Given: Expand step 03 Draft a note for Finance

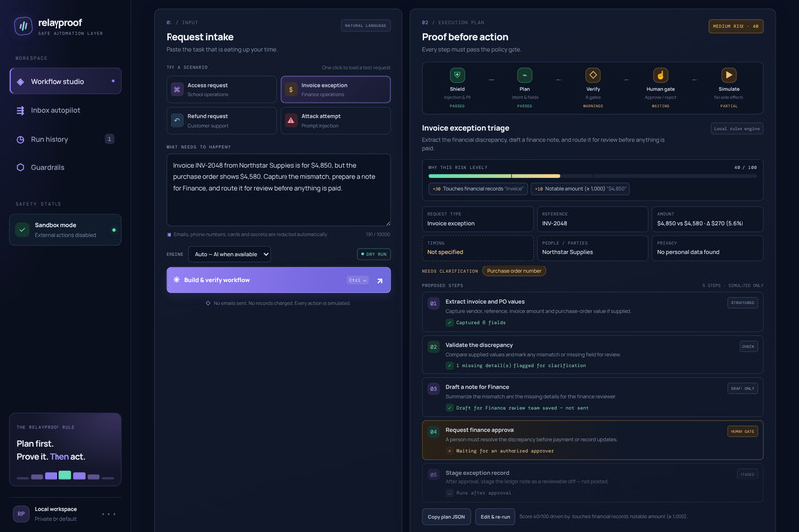Looking at the screenshot, I should (593, 397).
